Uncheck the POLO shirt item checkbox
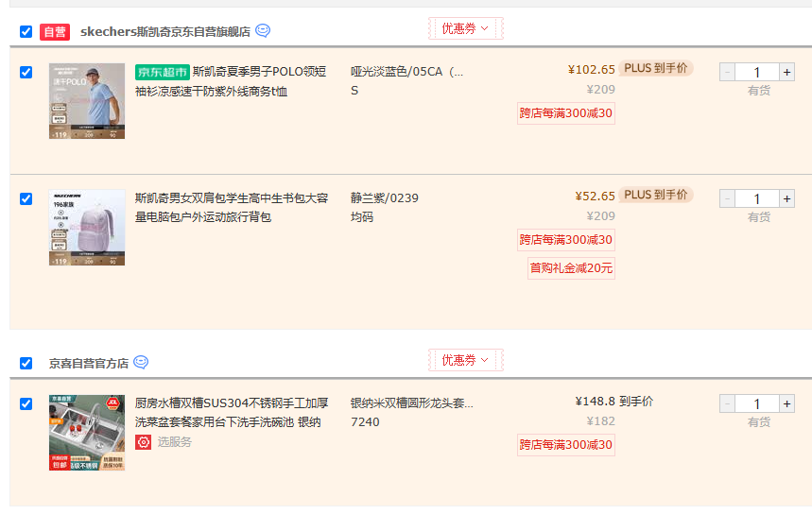The height and width of the screenshot is (514, 812). tap(26, 73)
